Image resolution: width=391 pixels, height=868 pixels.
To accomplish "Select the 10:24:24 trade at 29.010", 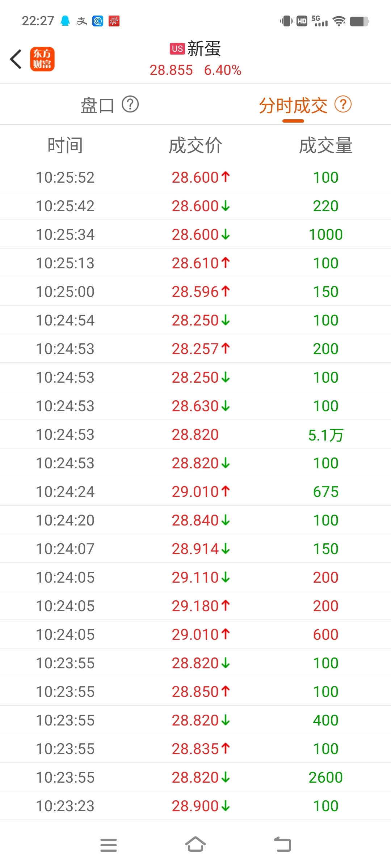I will coord(195,492).
